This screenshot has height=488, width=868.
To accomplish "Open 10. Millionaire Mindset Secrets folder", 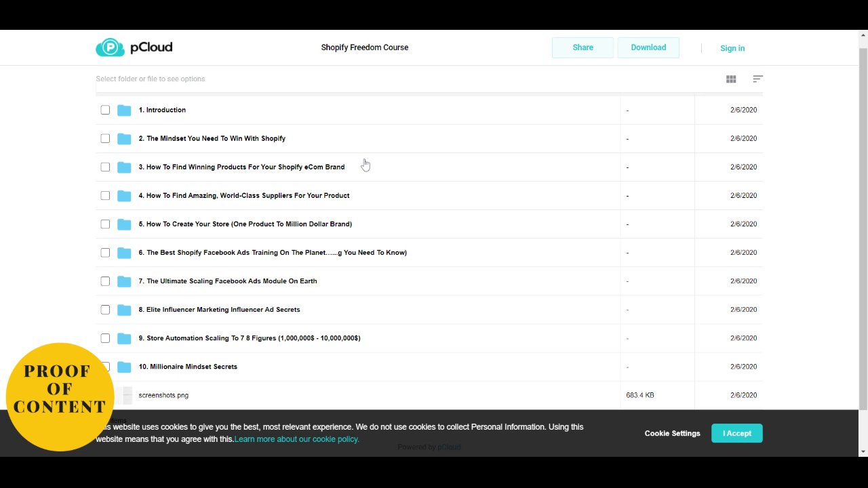I will (188, 367).
